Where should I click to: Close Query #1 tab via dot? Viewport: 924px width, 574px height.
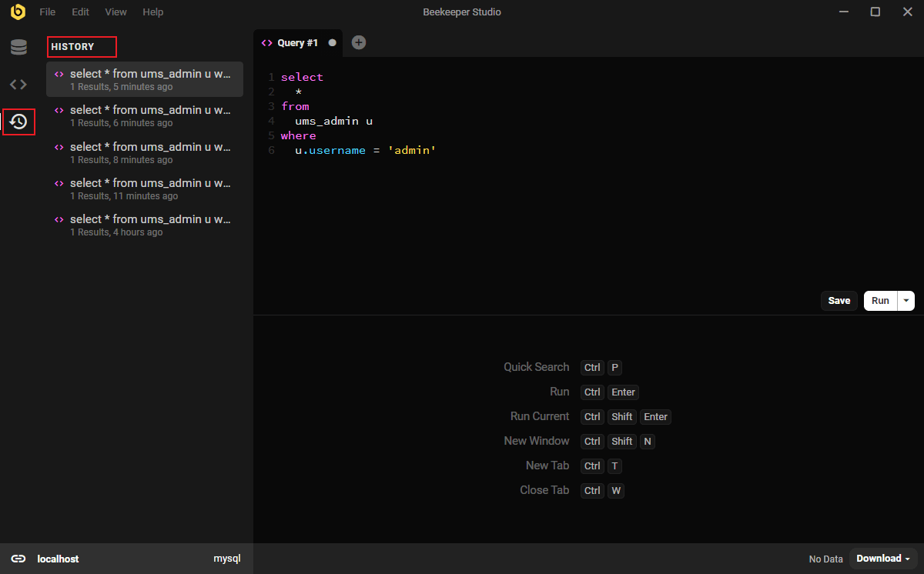333,43
